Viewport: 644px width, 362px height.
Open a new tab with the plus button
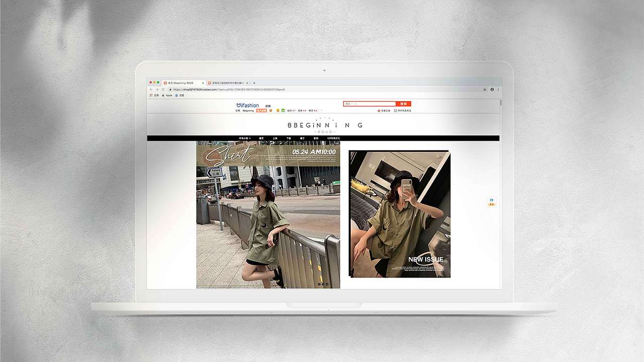tap(254, 83)
